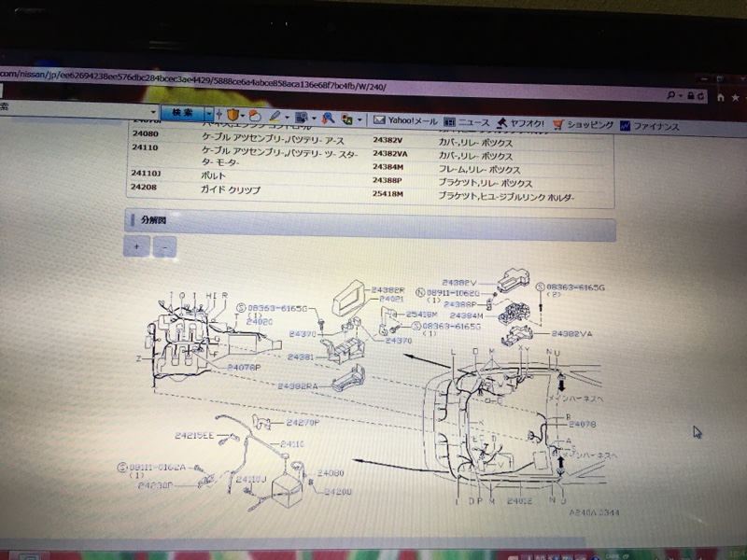Expand the address bar search dropdown arrow
747x560 pixels.
click(x=681, y=96)
